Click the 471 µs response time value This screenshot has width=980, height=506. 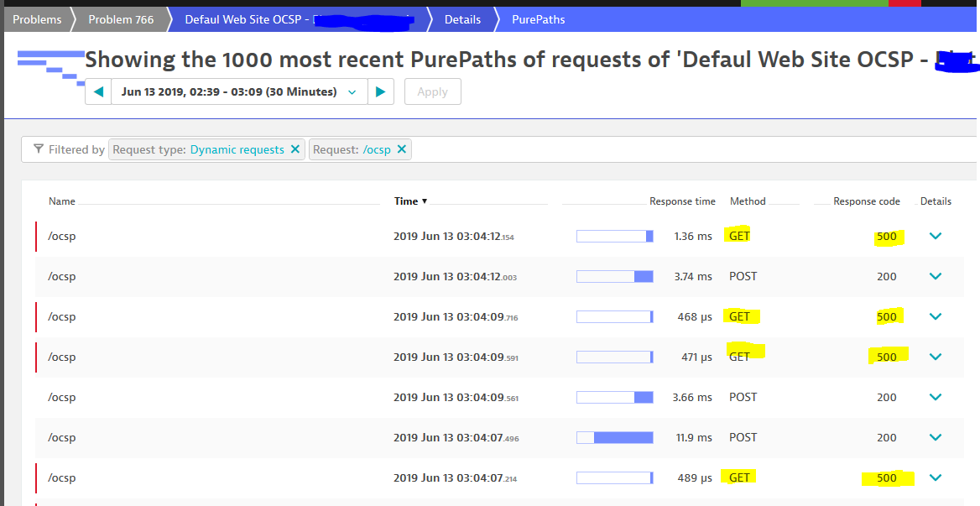[697, 357]
